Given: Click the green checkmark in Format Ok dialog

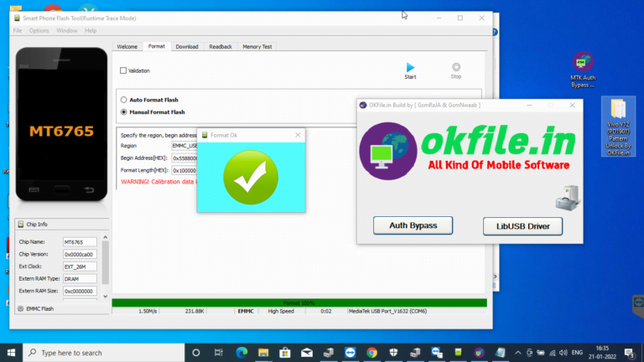Looking at the screenshot, I should coord(251,178).
